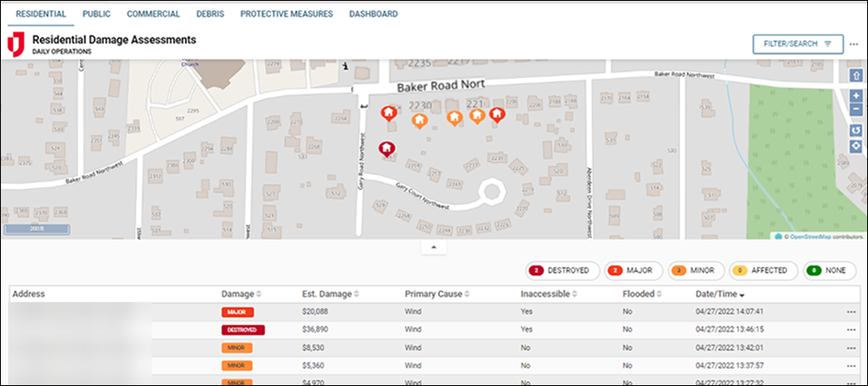Click the Juvare shield logo
The image size is (868, 386).
(x=16, y=45)
